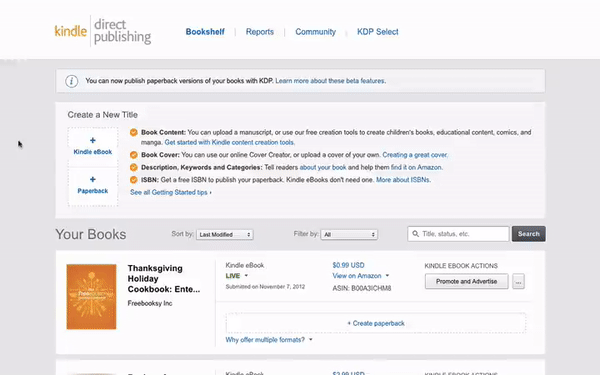The height and width of the screenshot is (375, 600).
Task: Open the Thanksgiving Holiday Cookbook cover thumbnail
Action: pos(91,297)
